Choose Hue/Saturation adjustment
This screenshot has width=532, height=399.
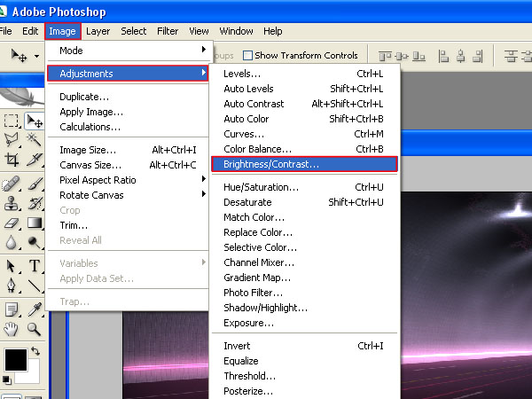[304, 187]
